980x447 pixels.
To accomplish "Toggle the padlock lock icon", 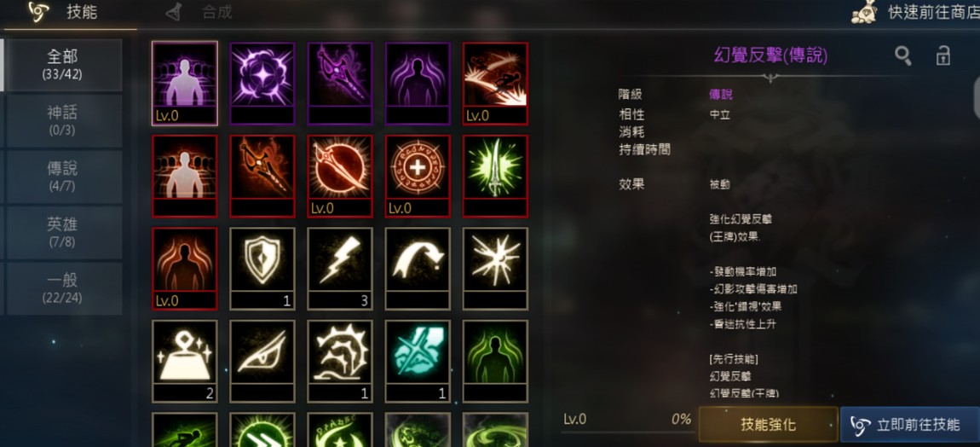I will pos(943,55).
